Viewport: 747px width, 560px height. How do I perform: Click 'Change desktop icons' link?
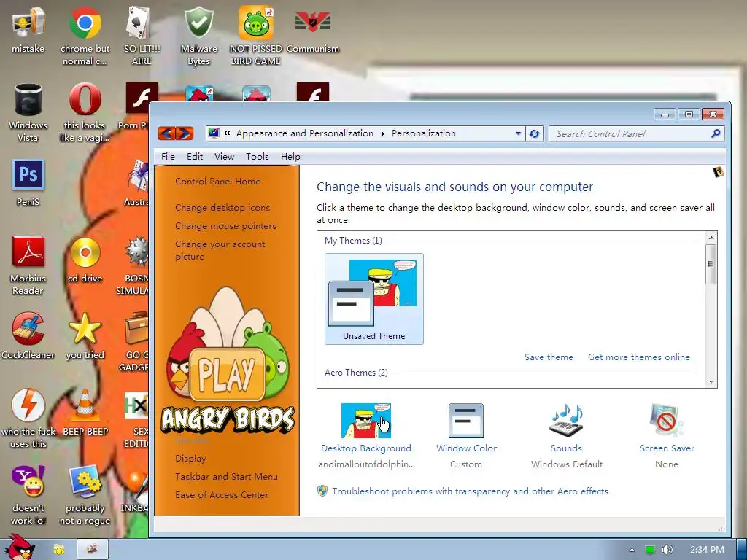click(222, 208)
